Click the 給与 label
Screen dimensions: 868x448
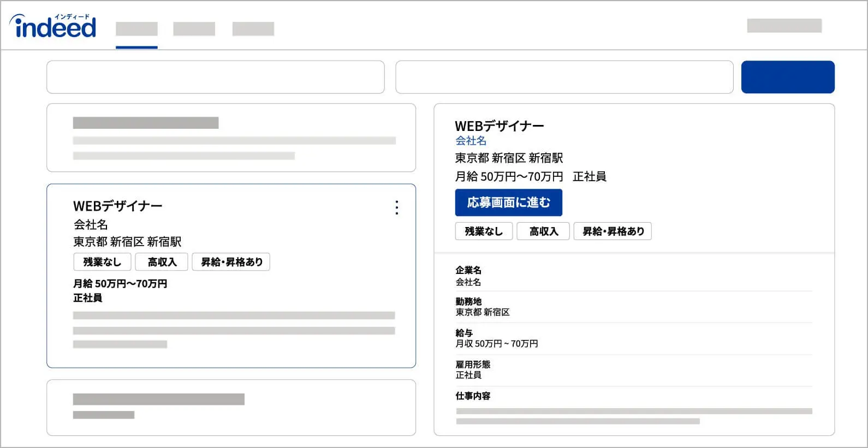click(x=464, y=333)
